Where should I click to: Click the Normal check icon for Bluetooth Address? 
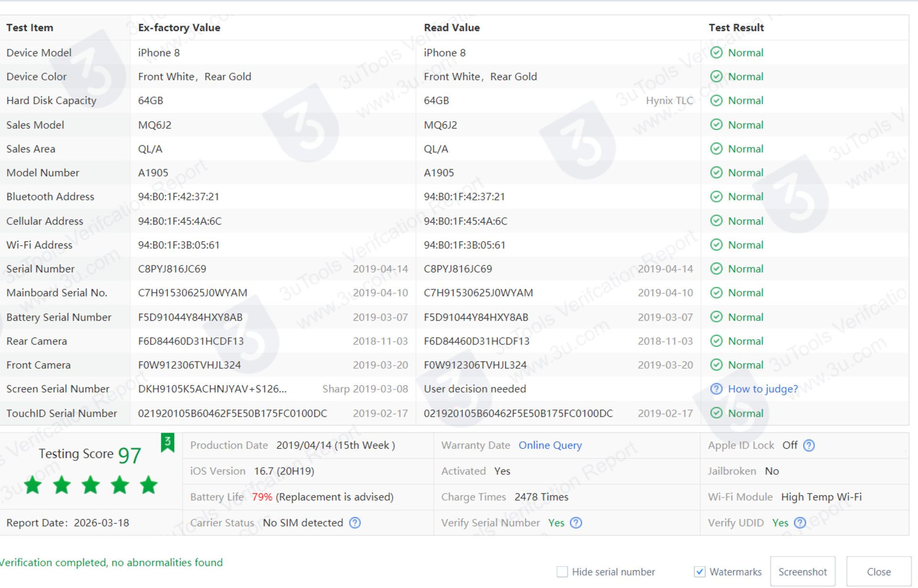(716, 196)
